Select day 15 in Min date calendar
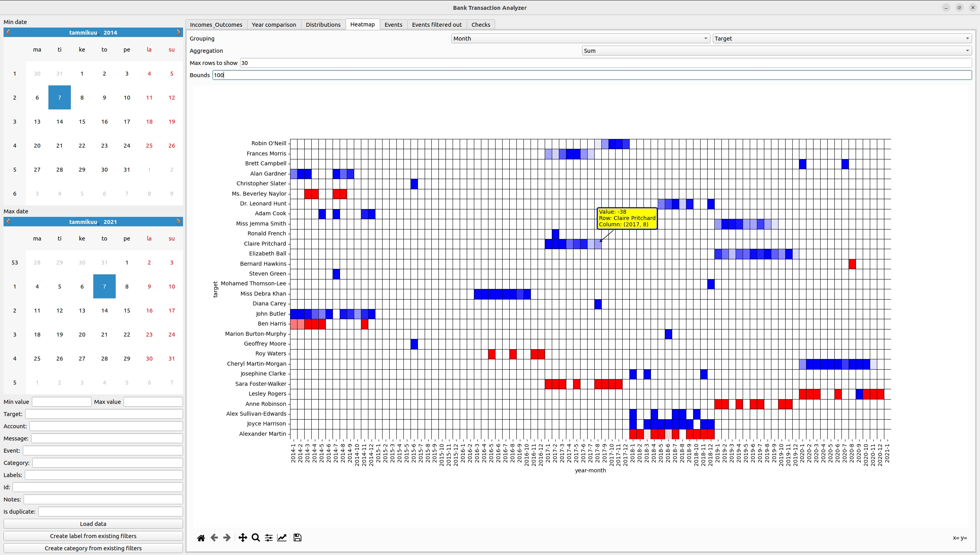The image size is (980, 555). (82, 122)
